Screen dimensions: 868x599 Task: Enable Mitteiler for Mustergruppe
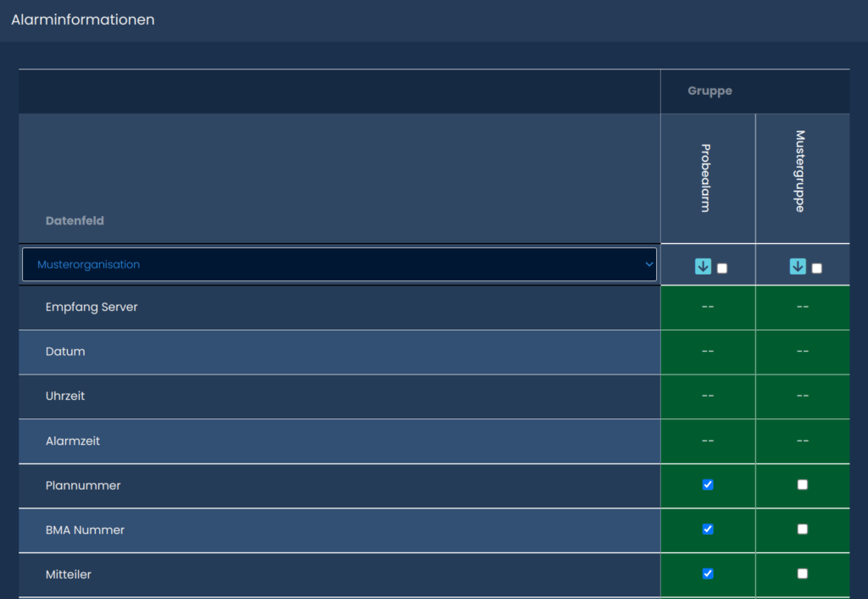coord(803,574)
